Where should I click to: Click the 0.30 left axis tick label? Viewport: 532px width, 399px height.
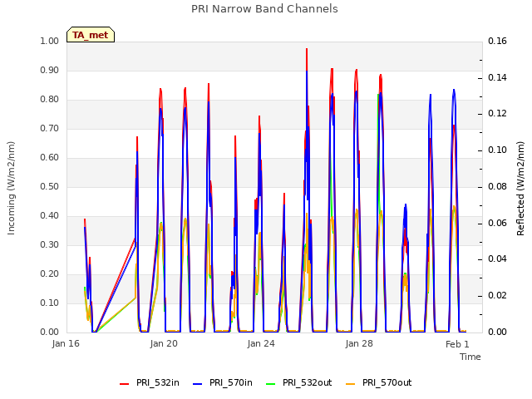tap(50, 245)
